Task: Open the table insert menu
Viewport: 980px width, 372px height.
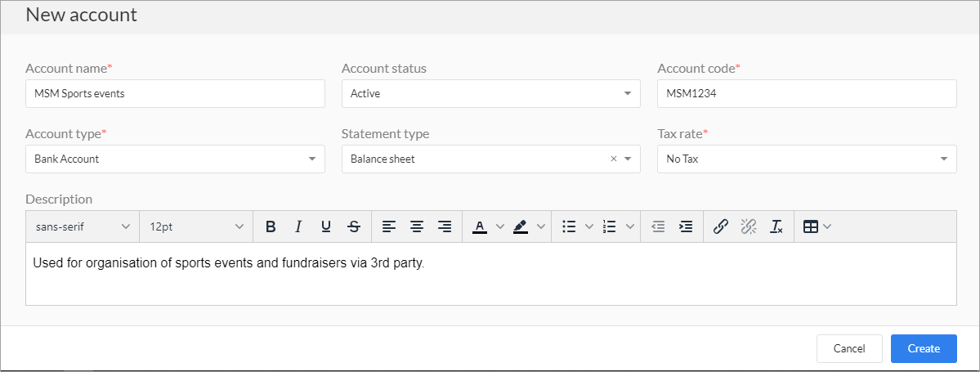Action: (817, 226)
